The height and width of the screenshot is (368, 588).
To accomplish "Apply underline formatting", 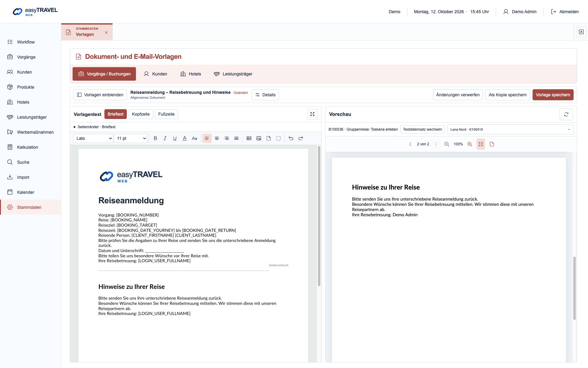I will click(175, 138).
